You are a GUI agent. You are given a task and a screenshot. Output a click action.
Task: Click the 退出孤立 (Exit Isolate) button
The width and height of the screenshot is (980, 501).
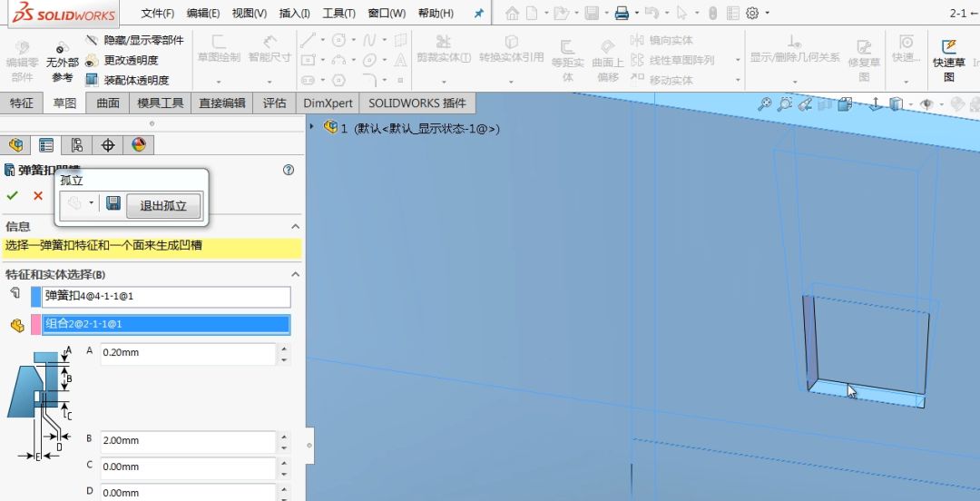click(x=163, y=206)
